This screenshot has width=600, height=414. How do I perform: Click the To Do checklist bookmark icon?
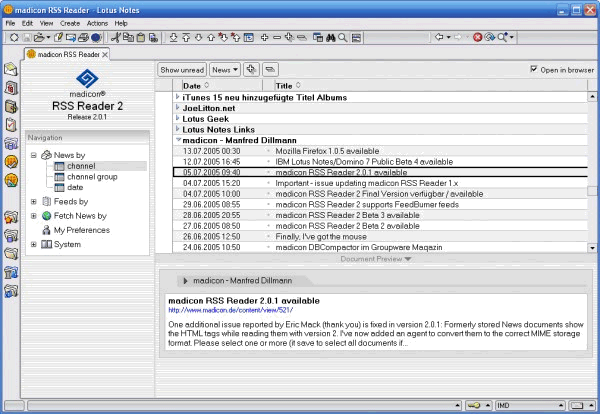(x=11, y=125)
